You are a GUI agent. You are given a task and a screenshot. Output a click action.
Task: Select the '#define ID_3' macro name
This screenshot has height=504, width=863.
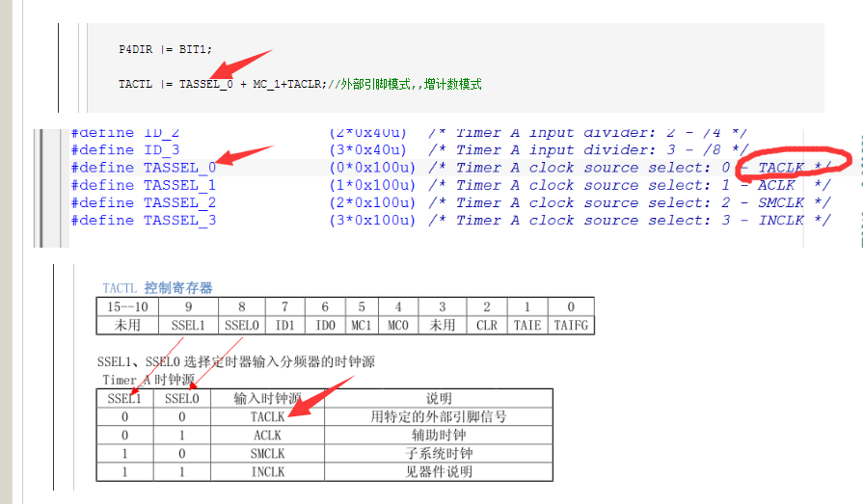click(x=162, y=150)
